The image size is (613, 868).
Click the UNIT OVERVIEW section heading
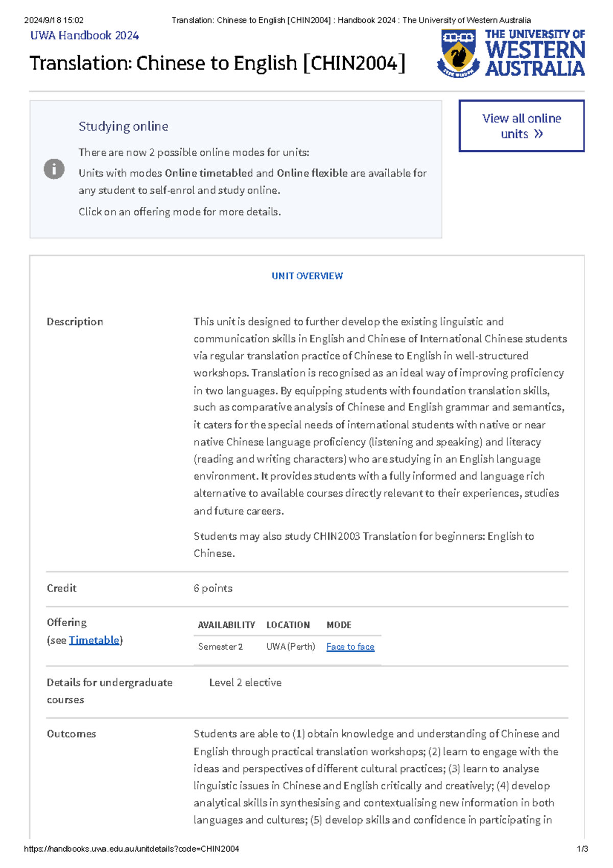click(307, 276)
